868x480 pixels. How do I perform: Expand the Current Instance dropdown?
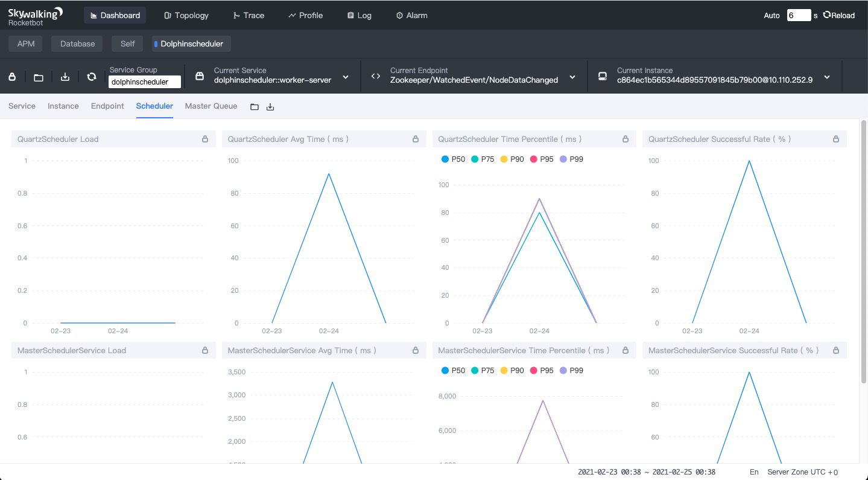(827, 77)
